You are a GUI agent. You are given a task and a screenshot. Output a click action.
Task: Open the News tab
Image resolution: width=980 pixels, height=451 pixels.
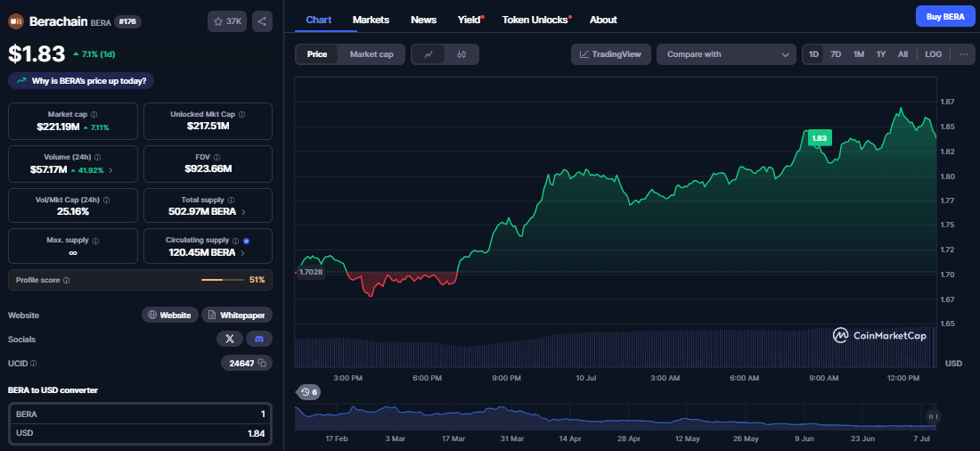(x=424, y=20)
